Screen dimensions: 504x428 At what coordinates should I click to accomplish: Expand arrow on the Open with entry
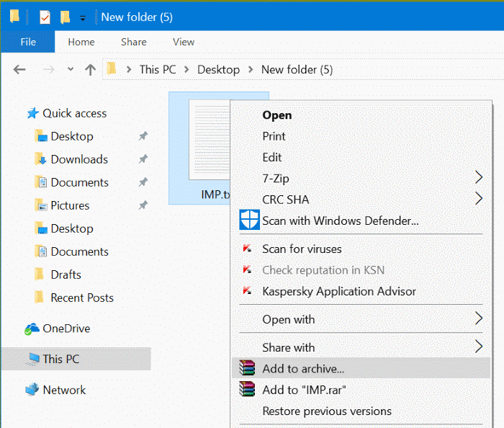(x=479, y=318)
